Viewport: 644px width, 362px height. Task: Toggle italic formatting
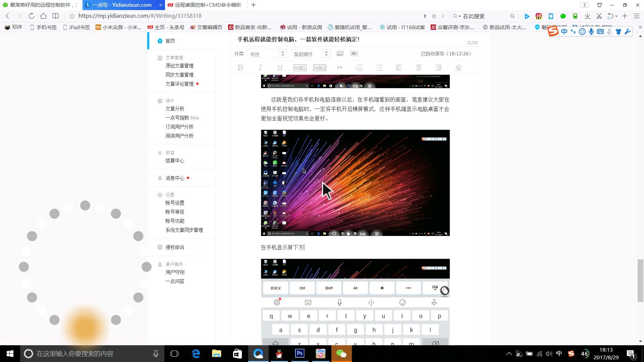click(260, 67)
